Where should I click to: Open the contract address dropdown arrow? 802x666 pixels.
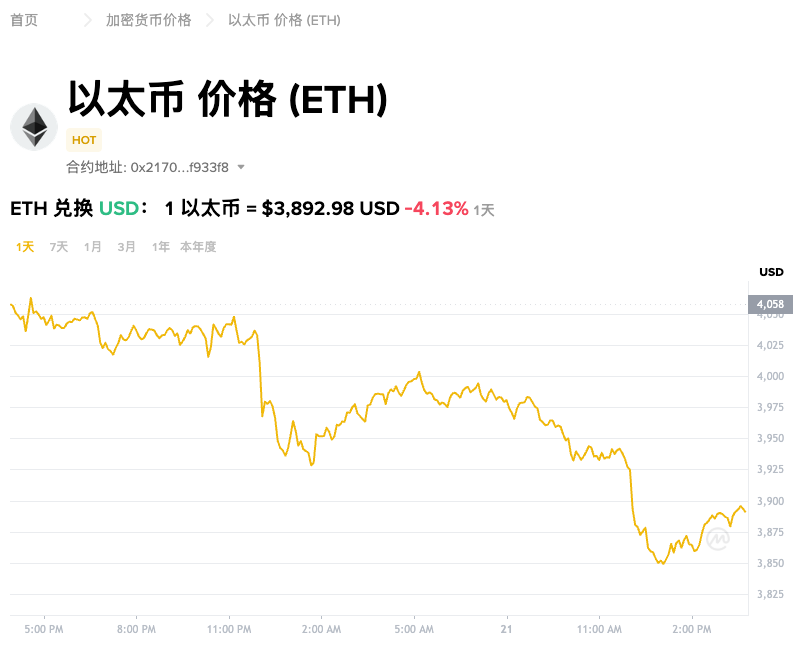click(239, 168)
